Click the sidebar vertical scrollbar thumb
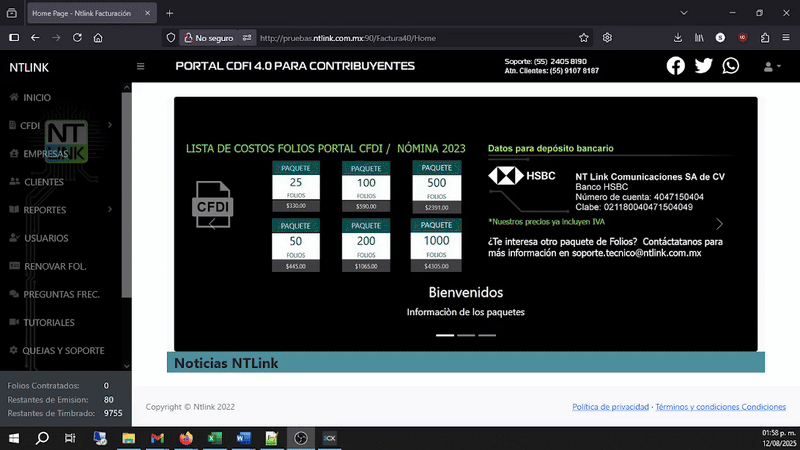 click(x=127, y=194)
